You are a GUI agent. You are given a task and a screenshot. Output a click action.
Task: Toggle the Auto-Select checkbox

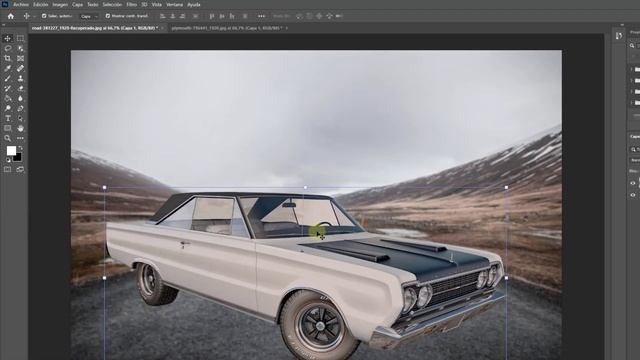[x=44, y=16]
